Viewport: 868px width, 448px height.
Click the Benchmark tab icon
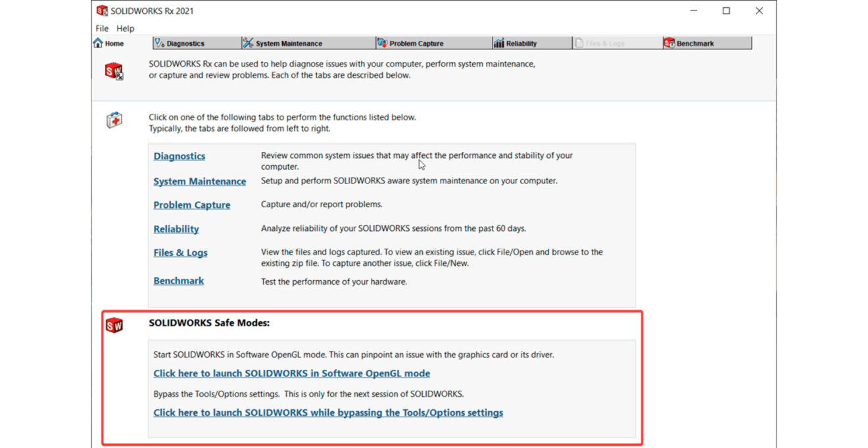point(669,43)
